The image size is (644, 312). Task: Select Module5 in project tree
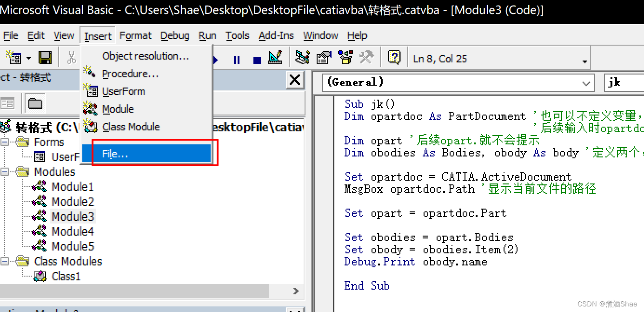point(73,246)
